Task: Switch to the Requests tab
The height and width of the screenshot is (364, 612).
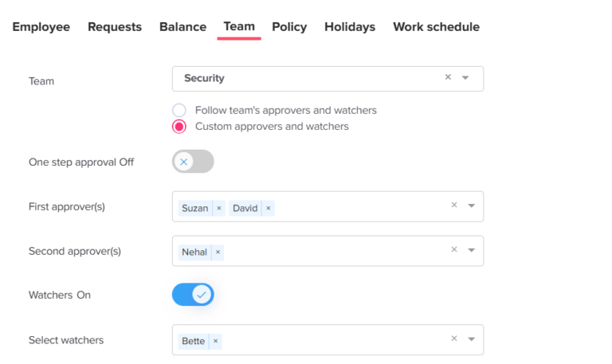Action: click(115, 27)
